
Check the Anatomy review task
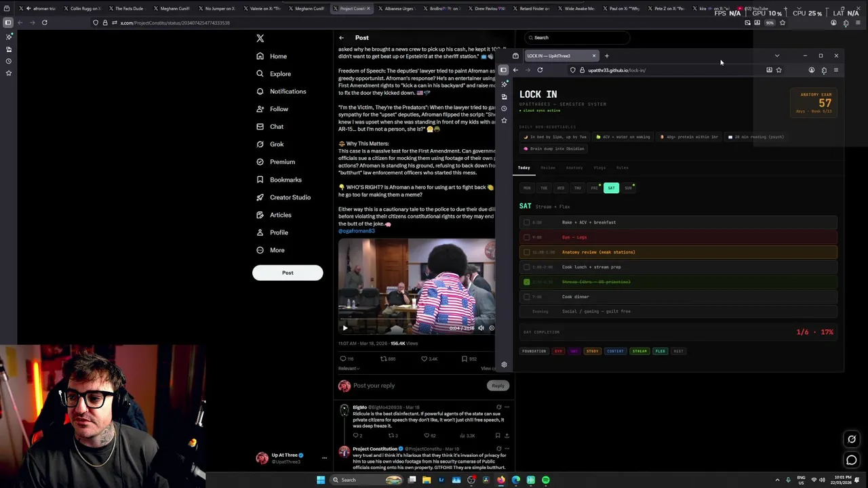(x=527, y=252)
